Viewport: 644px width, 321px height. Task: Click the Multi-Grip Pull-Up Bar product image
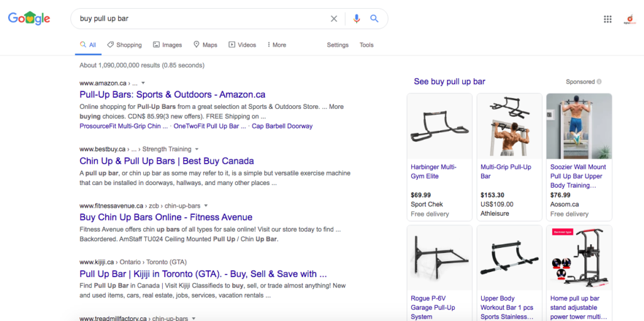coord(509,126)
